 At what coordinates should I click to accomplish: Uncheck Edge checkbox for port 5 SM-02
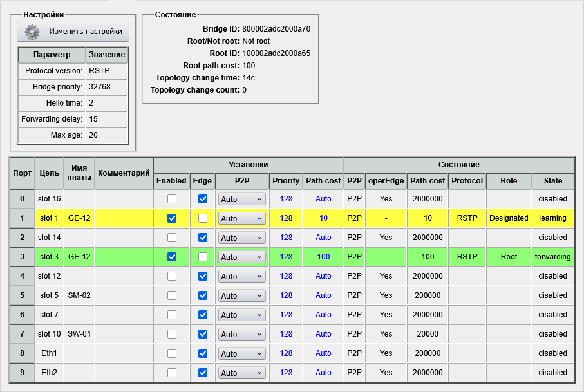coord(203,295)
